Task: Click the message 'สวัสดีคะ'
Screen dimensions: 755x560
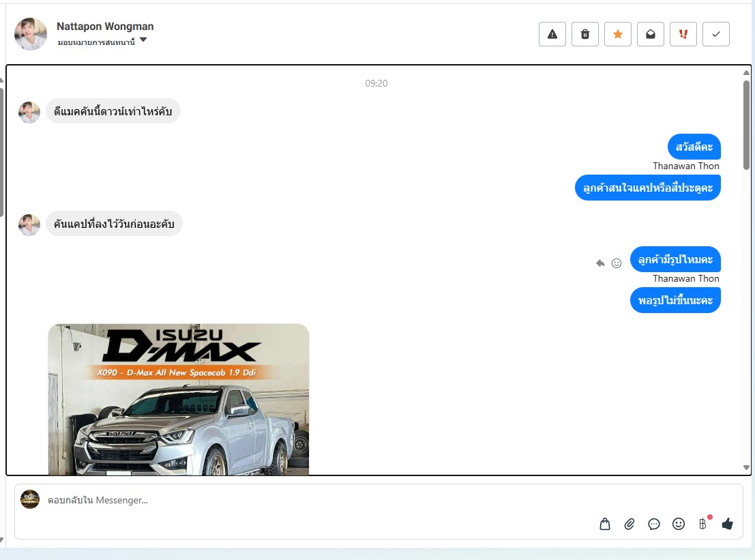Action: pyautogui.click(x=694, y=147)
